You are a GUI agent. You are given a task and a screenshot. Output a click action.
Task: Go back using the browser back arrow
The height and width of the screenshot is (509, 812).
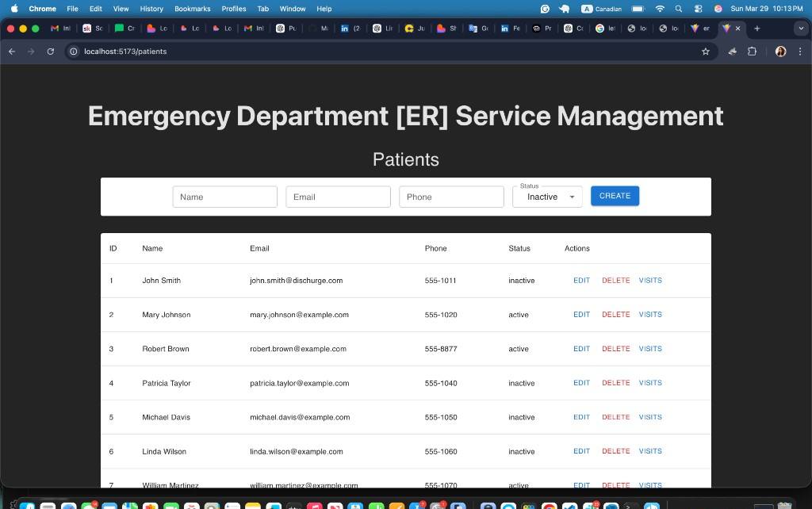pyautogui.click(x=12, y=52)
